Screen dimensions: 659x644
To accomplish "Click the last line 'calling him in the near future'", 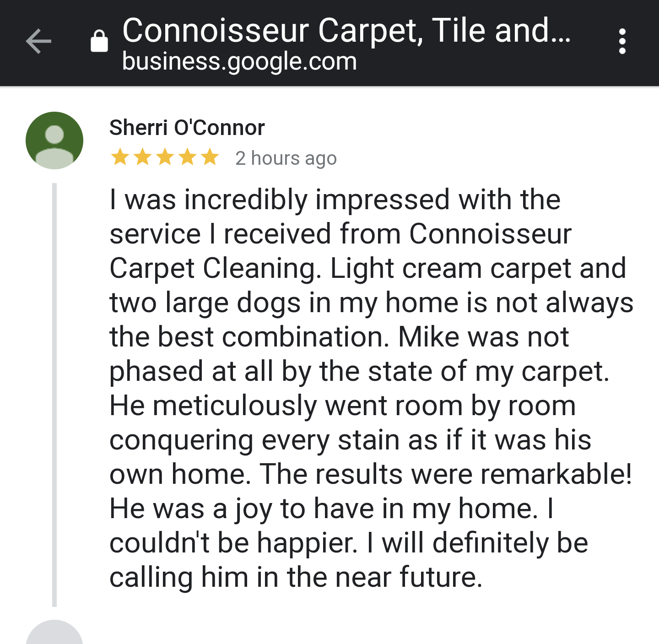I will tap(296, 577).
